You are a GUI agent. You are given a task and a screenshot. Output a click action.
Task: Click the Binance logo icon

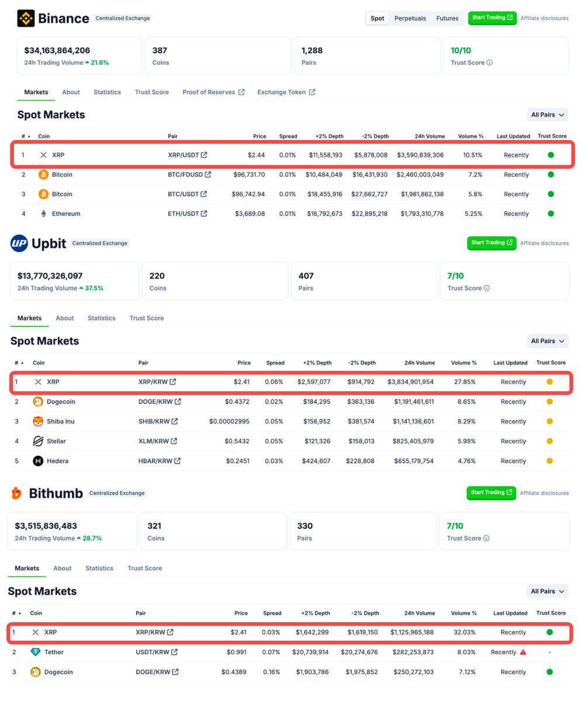point(26,18)
